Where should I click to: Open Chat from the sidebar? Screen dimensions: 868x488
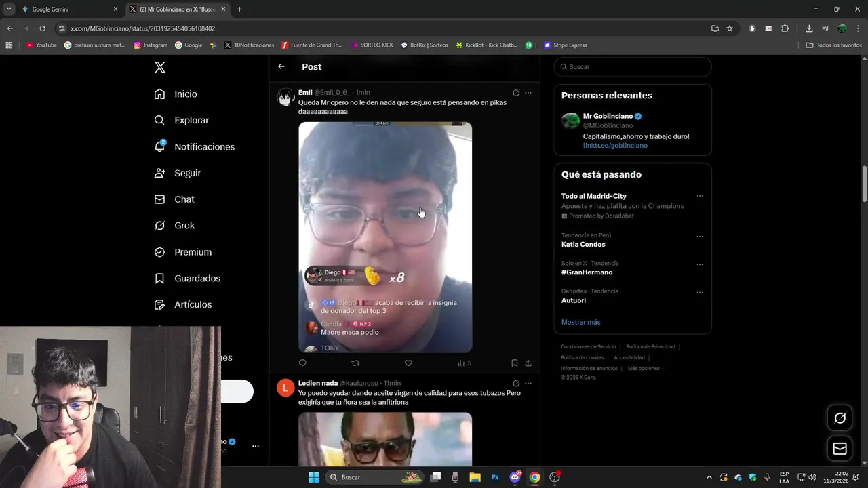[x=174, y=199]
